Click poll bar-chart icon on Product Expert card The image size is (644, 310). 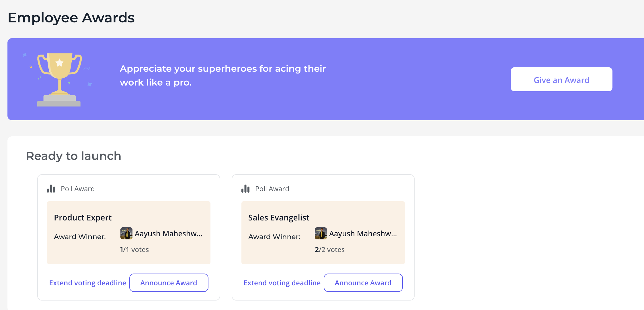click(51, 189)
